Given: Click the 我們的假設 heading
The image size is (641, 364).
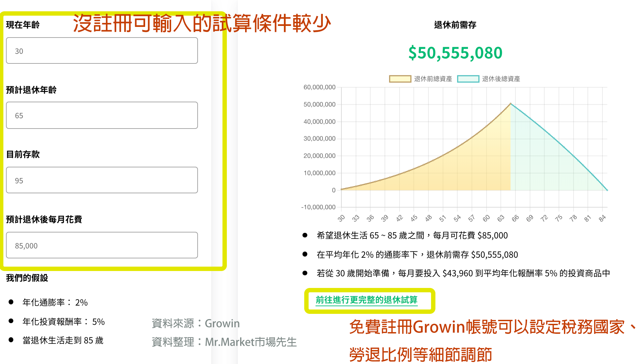Looking at the screenshot, I should [27, 278].
